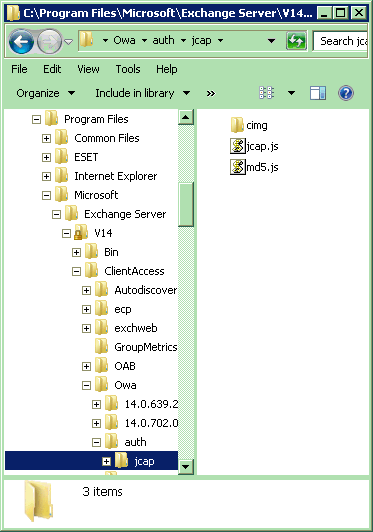This screenshot has height=532, width=373.
Task: Select GroupMetrics folder in the tree
Action: [146, 347]
